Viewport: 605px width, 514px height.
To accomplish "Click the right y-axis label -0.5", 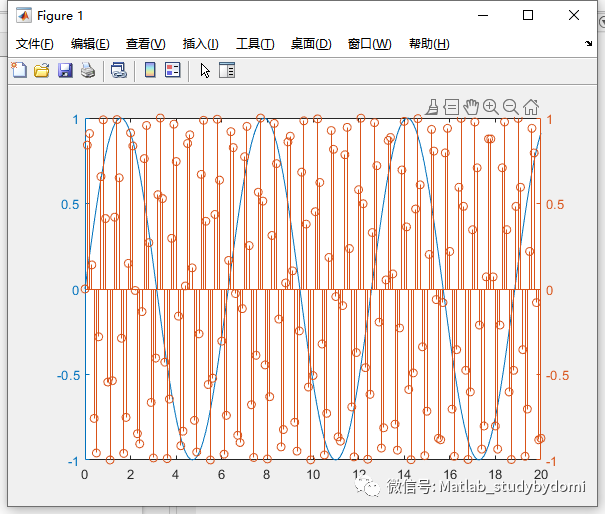I will [x=558, y=375].
